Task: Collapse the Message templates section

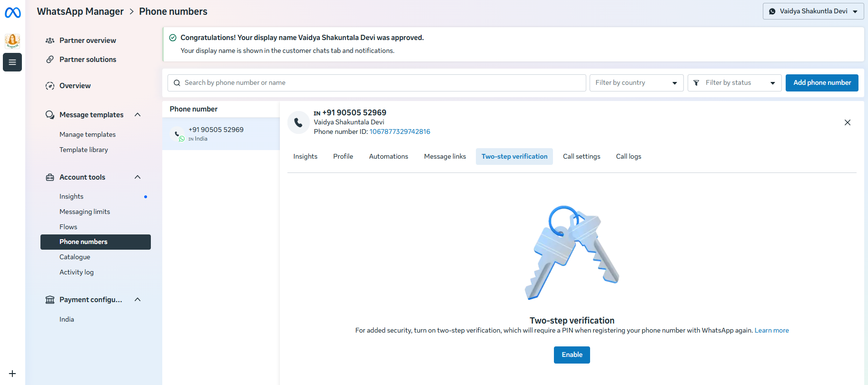Action: point(138,115)
